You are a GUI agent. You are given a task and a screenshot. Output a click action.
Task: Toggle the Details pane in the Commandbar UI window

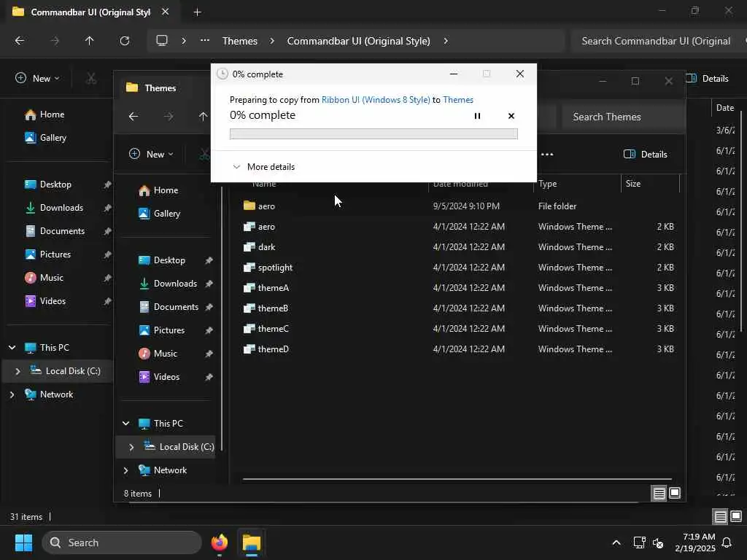click(x=707, y=78)
